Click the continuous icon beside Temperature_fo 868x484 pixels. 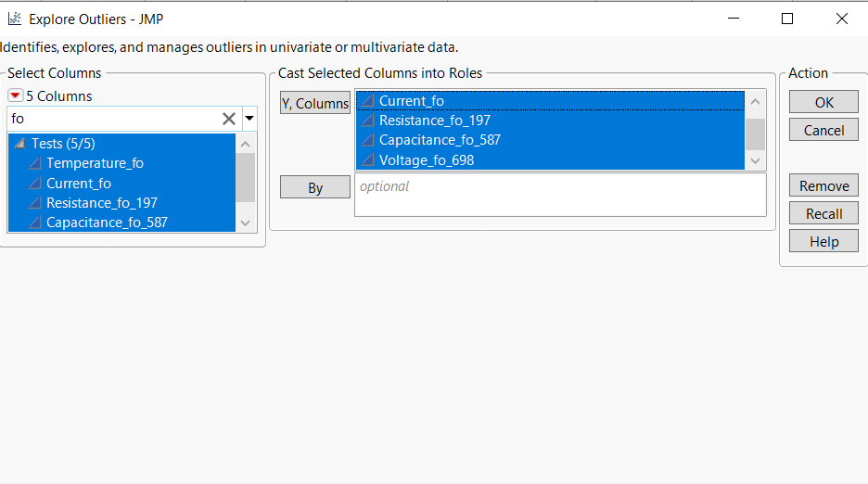[35, 163]
